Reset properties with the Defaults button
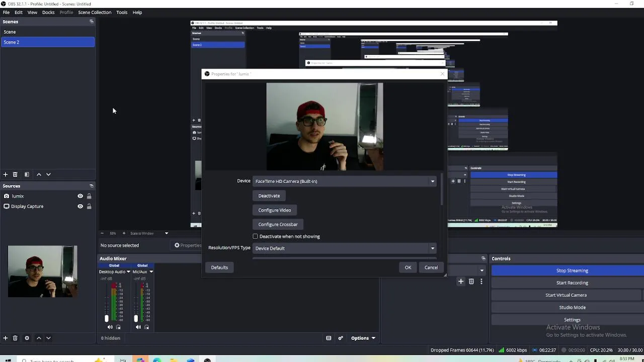The width and height of the screenshot is (644, 362). [x=219, y=267]
